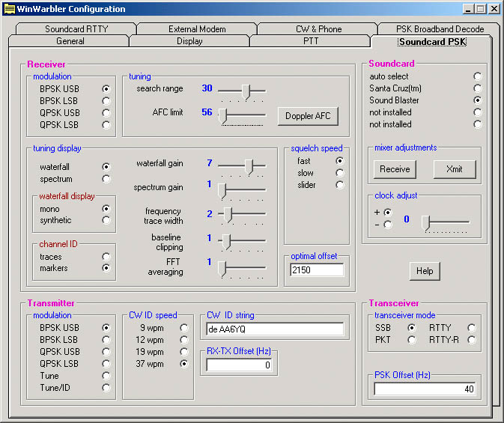The image size is (504, 423).
Task: Choose Santa Cruz(tm) soundcard
Action: [477, 88]
